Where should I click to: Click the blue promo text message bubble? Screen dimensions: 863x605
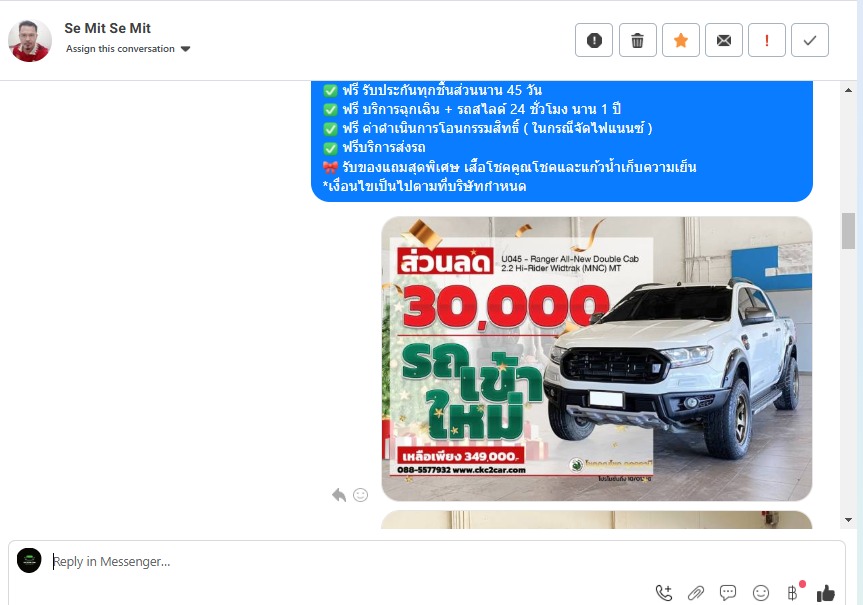562,141
